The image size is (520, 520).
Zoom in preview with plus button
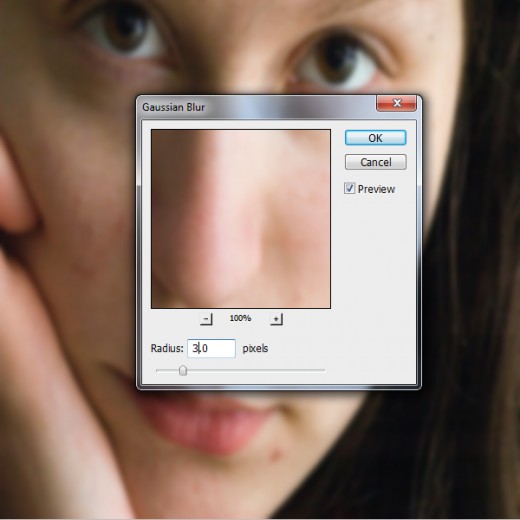pyautogui.click(x=276, y=319)
